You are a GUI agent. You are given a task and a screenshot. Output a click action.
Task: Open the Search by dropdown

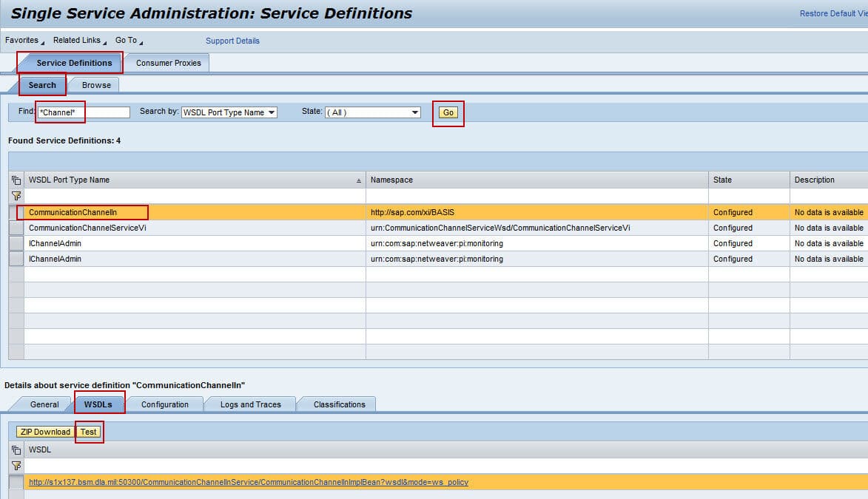(229, 112)
